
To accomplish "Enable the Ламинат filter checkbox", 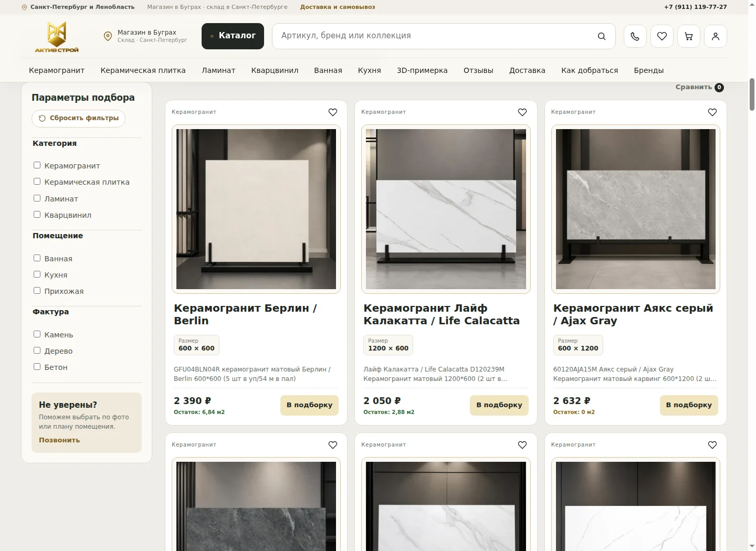I will point(37,198).
